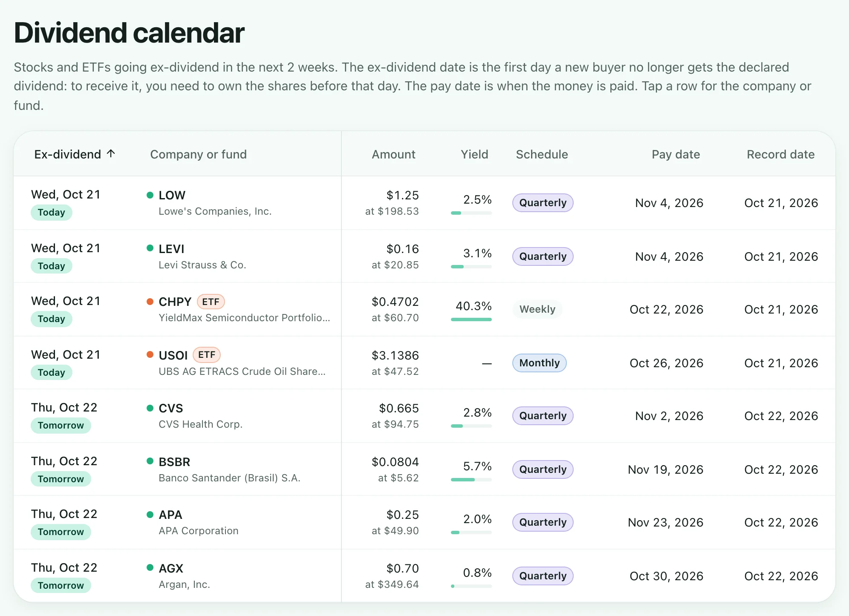The height and width of the screenshot is (616, 849).
Task: Open the CHPY fund ticker
Action: click(175, 302)
